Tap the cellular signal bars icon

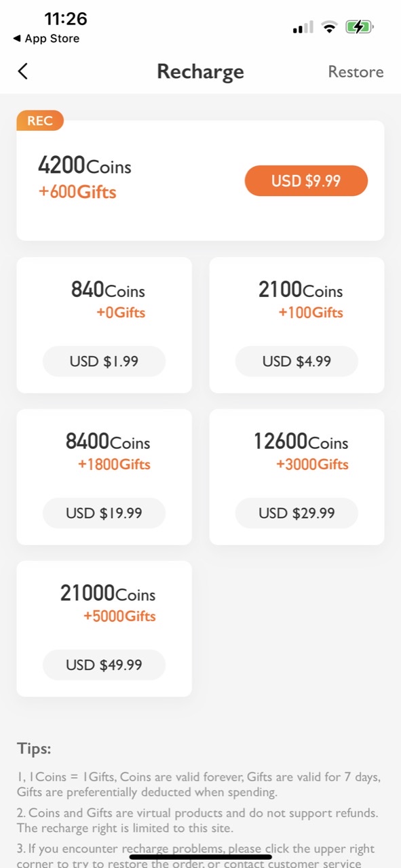pyautogui.click(x=303, y=27)
